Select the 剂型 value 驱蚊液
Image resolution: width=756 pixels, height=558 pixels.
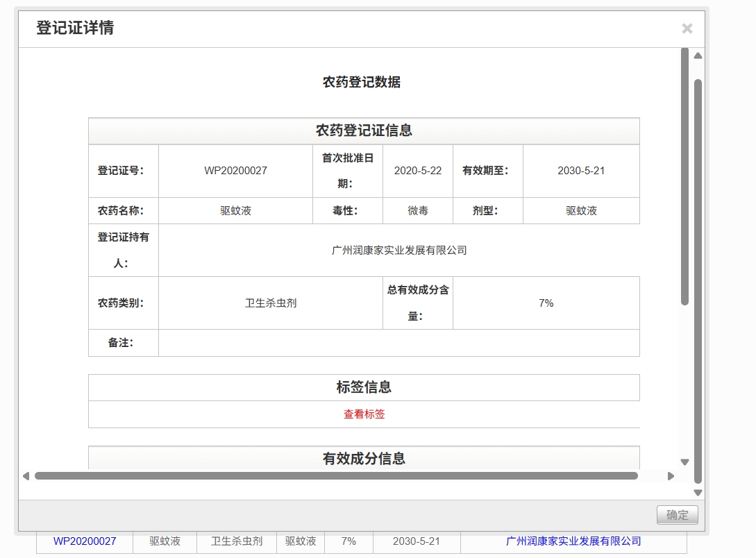tap(581, 210)
